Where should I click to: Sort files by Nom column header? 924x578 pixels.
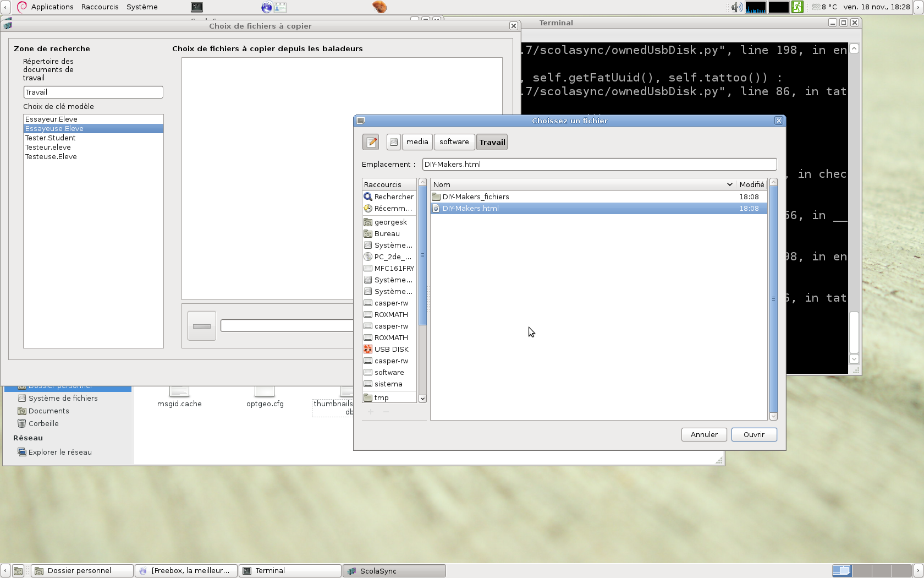583,184
